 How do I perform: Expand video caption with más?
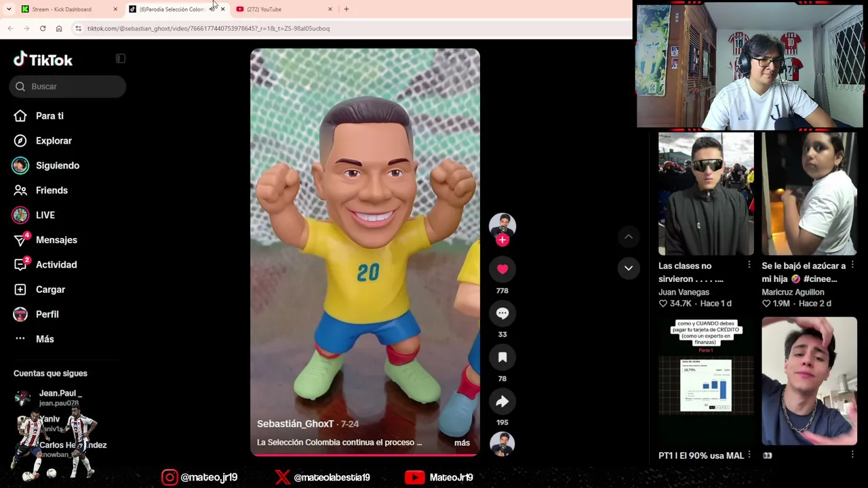pos(462,443)
